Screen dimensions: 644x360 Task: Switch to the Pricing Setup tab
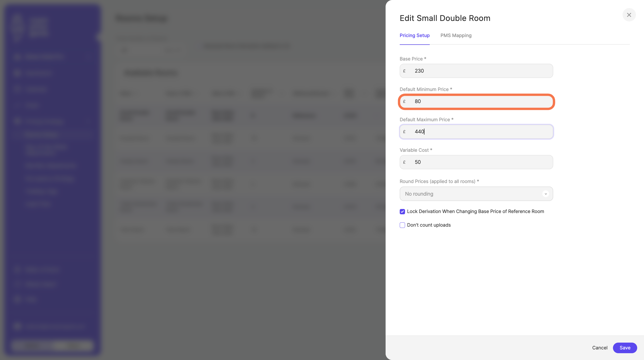pos(414,36)
